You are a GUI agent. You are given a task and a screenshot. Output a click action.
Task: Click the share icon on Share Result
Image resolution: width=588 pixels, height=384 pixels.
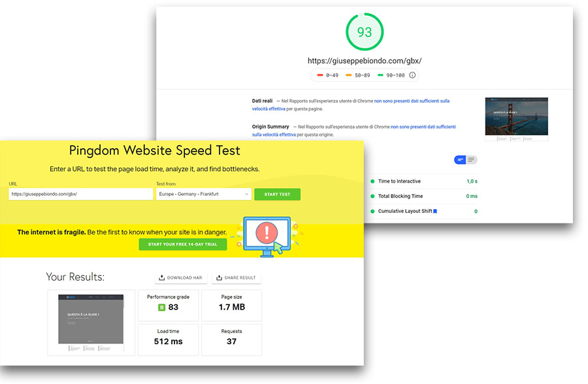219,278
